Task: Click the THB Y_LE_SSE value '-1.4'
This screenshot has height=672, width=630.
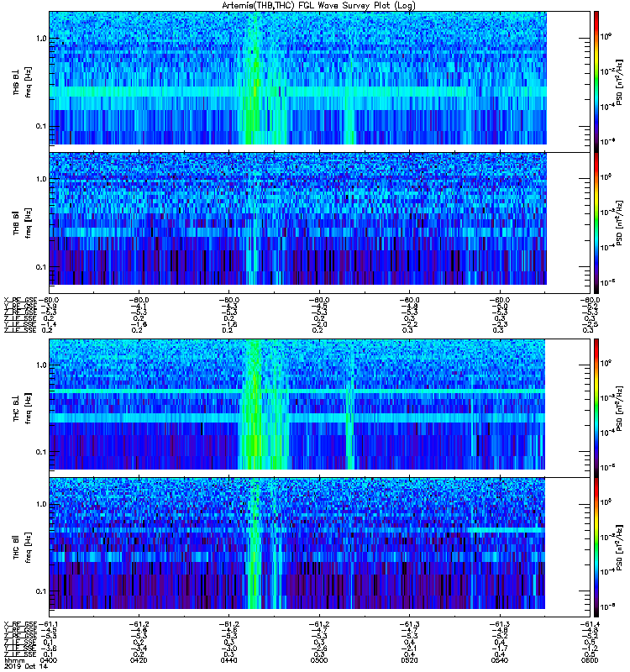Action: 49,324
